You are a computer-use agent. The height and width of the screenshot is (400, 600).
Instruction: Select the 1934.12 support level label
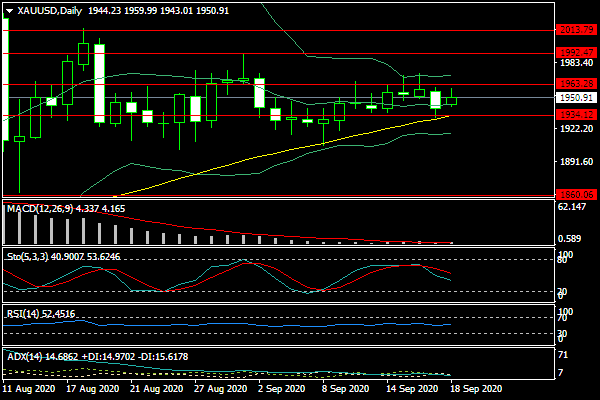[576, 115]
